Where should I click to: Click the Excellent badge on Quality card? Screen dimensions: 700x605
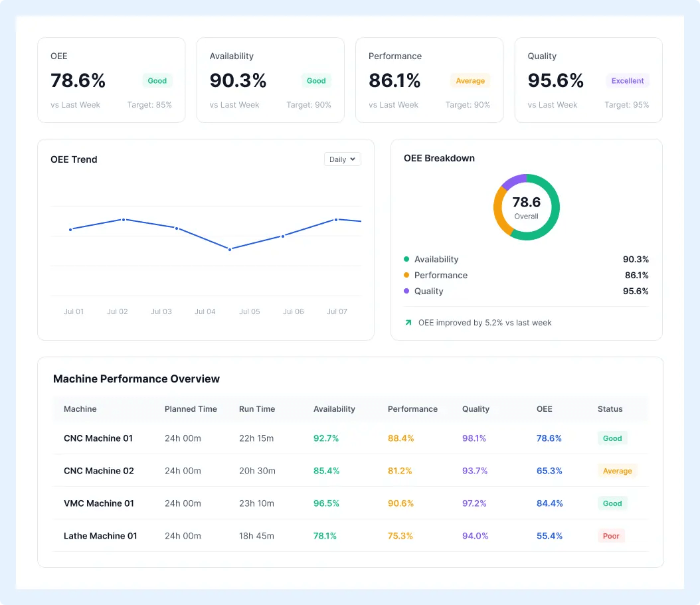click(x=627, y=81)
